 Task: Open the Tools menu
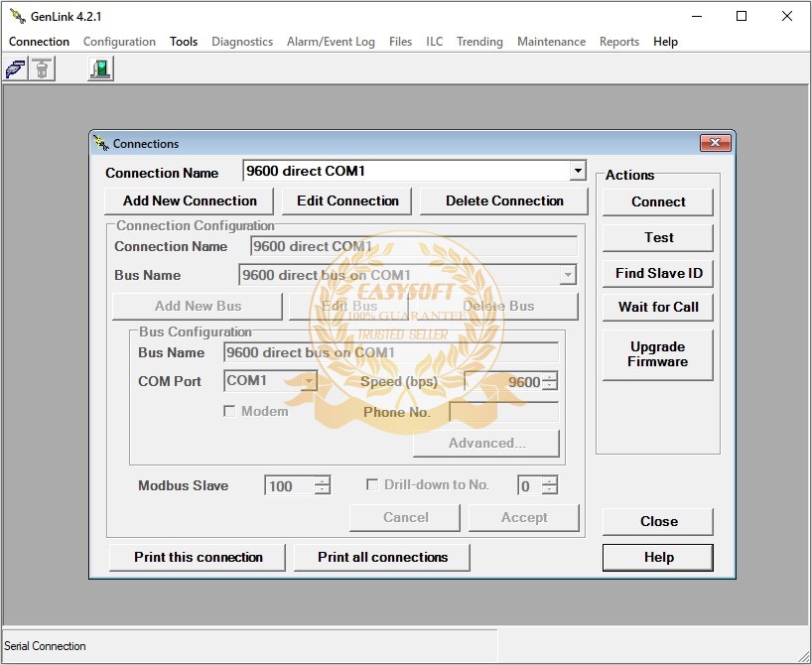click(x=184, y=42)
